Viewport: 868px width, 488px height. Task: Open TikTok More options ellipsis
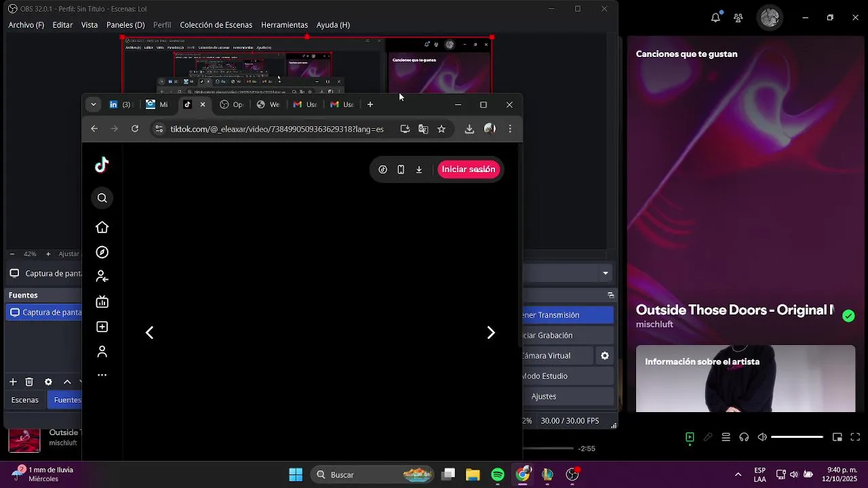(102, 375)
